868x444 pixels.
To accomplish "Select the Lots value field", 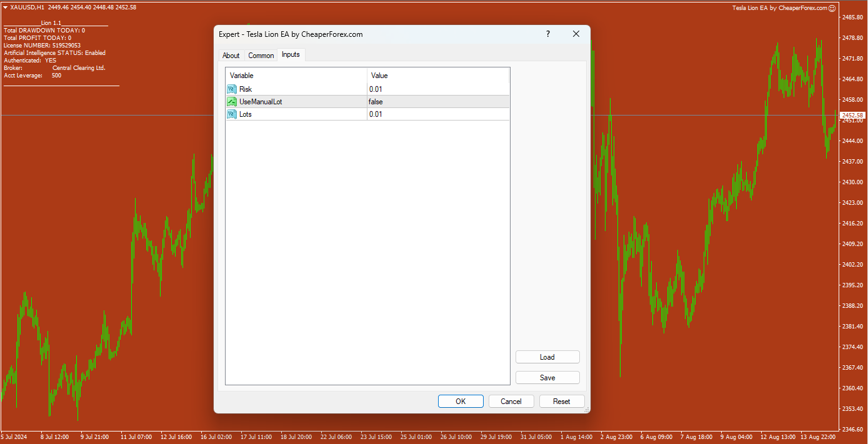I will [x=437, y=114].
